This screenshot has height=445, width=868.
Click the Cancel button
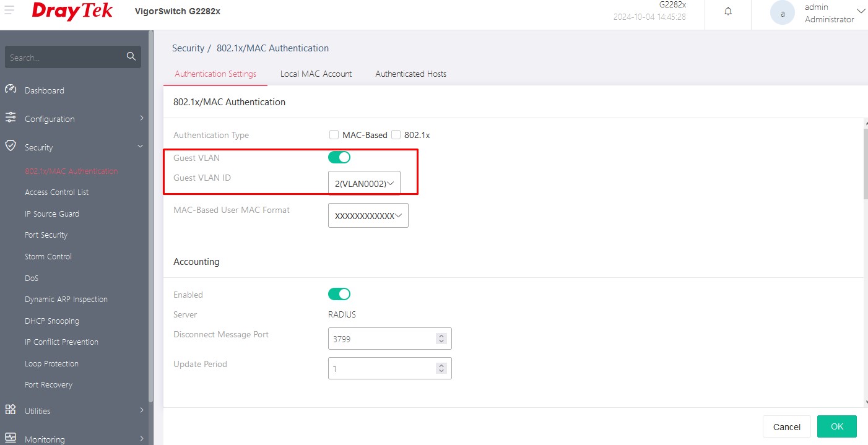tap(786, 426)
